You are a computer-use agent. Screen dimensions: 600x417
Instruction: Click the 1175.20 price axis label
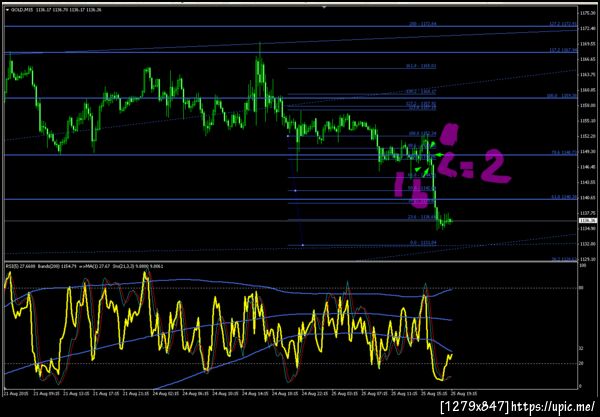click(587, 13)
